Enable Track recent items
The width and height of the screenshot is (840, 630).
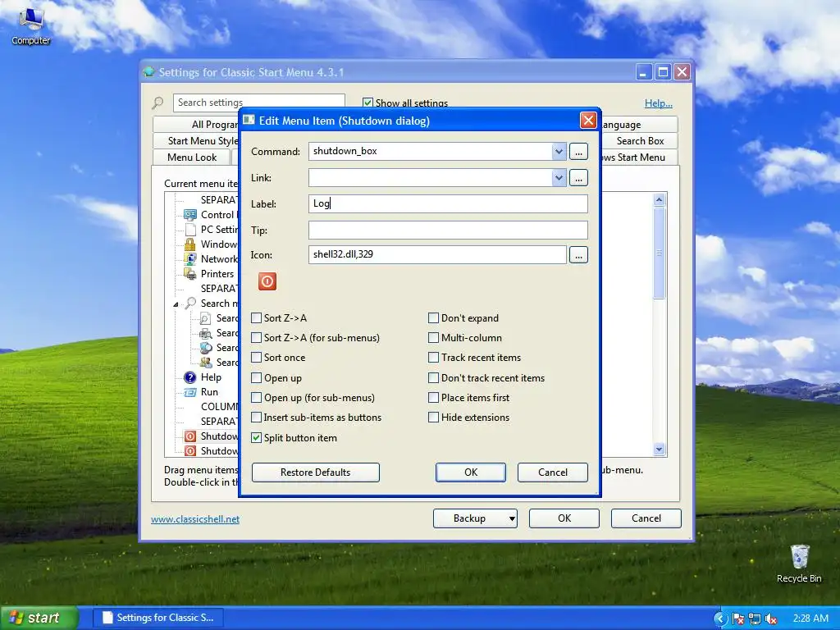click(433, 358)
